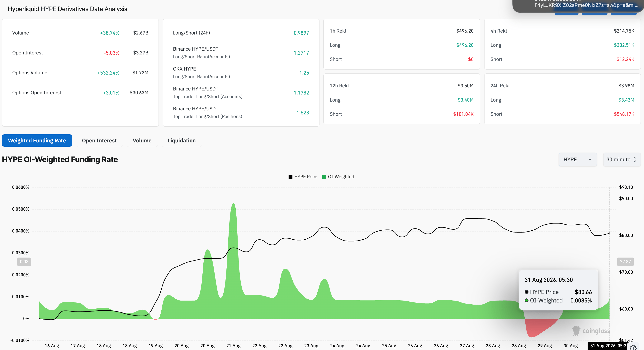Click the 31 Aug 2026 date label on axis
The image size is (644, 350).
coord(608,346)
